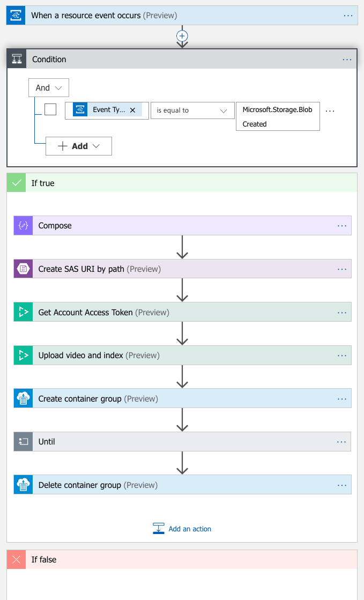Viewport: 364px width, 600px height.
Task: Click the Create SAS URI by path icon
Action: coord(22,269)
